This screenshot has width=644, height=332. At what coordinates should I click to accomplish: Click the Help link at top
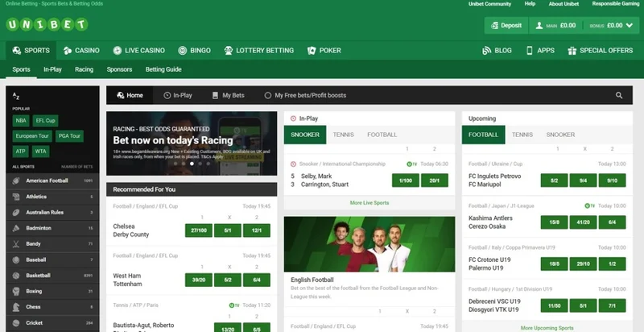530,4
